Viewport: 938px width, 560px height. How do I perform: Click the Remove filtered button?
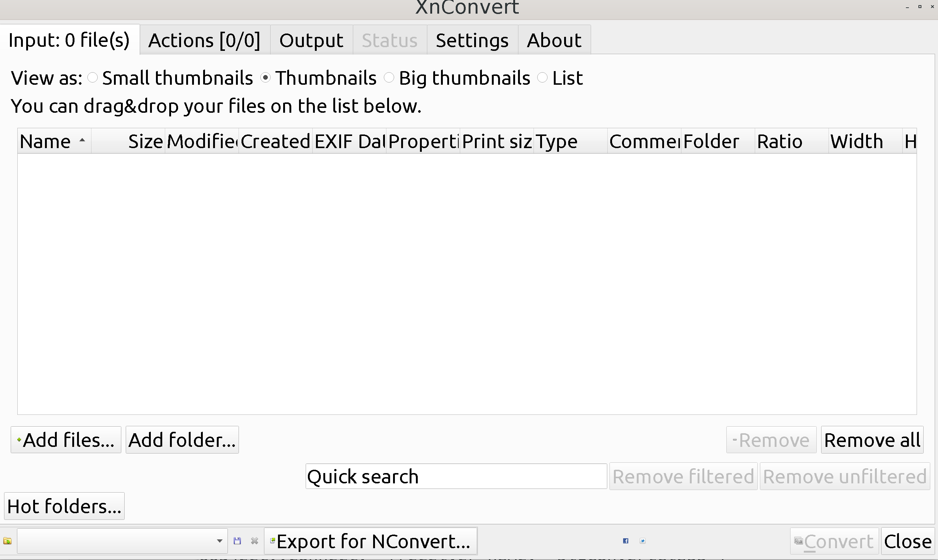[683, 476]
